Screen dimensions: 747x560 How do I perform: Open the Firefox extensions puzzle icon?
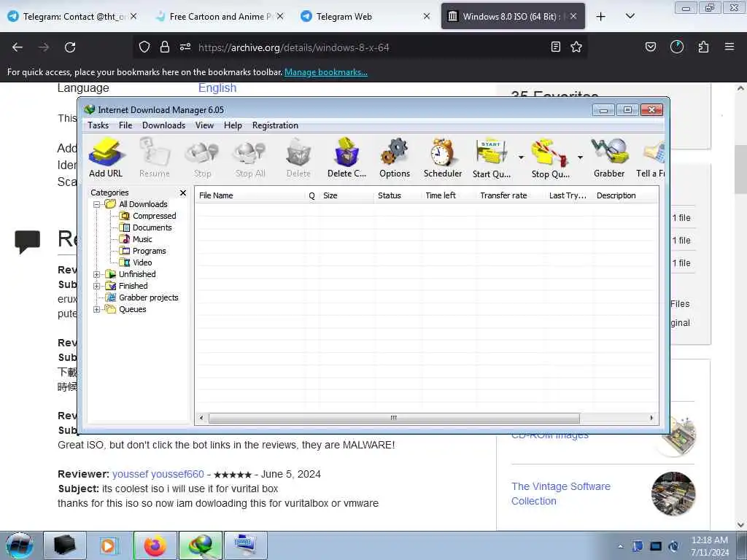703,47
